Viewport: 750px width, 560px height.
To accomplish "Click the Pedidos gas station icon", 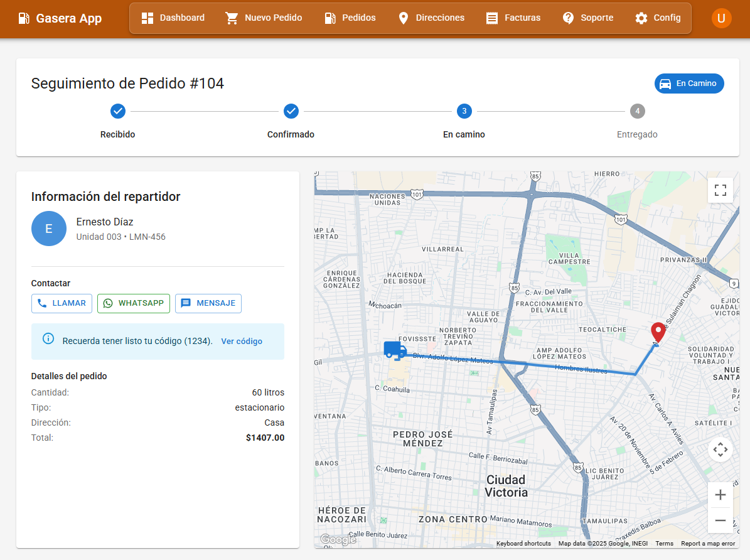I will [x=330, y=18].
